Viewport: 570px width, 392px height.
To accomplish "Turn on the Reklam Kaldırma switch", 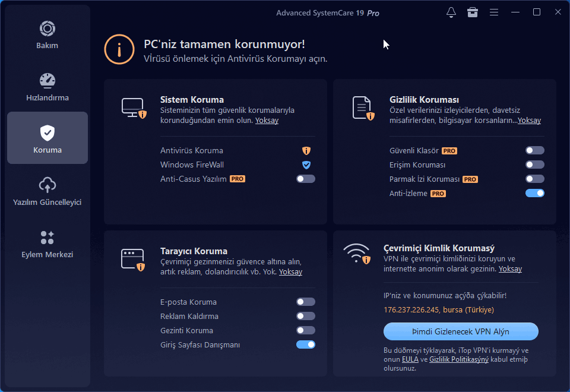I will tap(306, 316).
